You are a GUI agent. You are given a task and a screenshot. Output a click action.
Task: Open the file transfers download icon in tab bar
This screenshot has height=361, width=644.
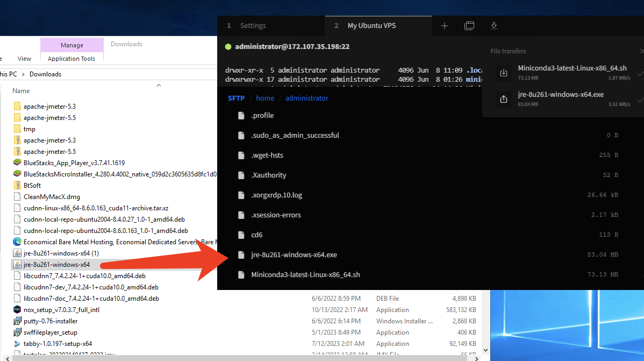pyautogui.click(x=494, y=26)
